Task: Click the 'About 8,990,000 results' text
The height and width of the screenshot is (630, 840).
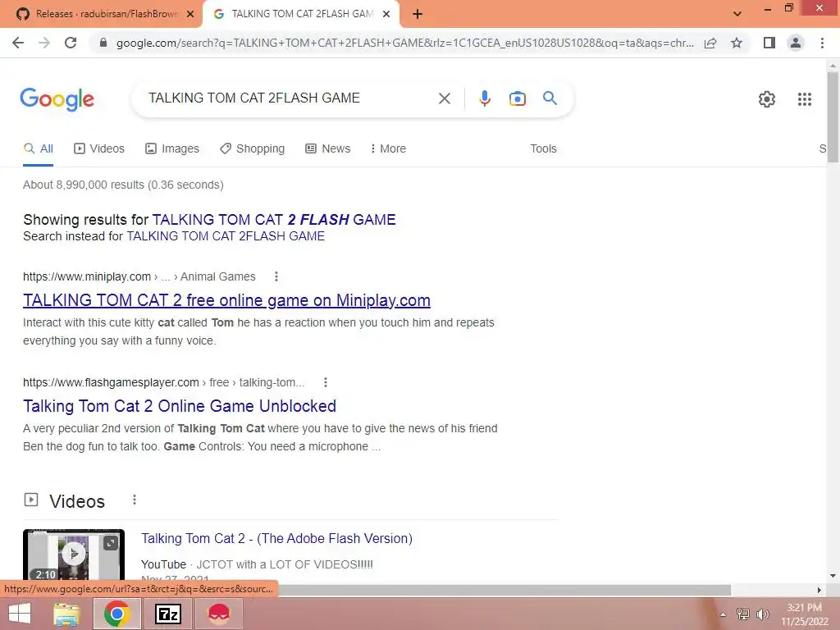Action: (x=123, y=185)
